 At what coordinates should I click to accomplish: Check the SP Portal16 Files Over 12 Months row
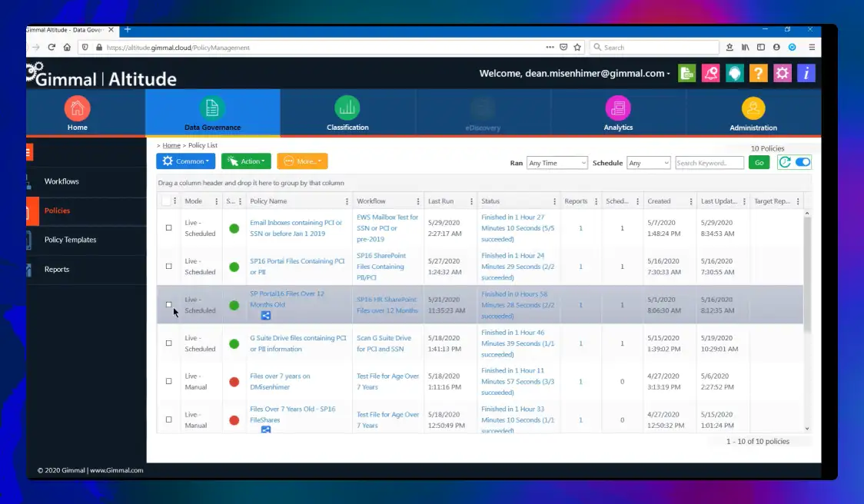coord(168,304)
